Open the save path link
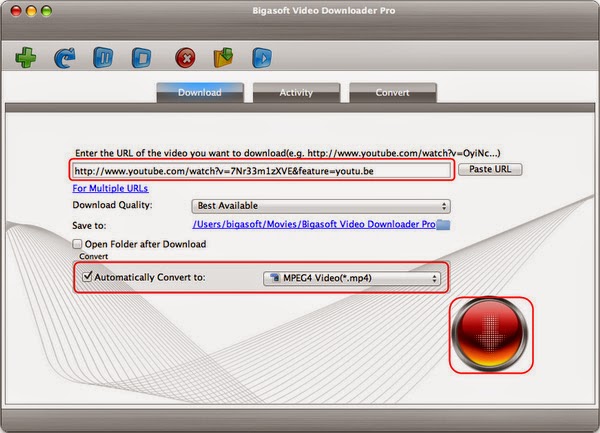 pyautogui.click(x=314, y=224)
